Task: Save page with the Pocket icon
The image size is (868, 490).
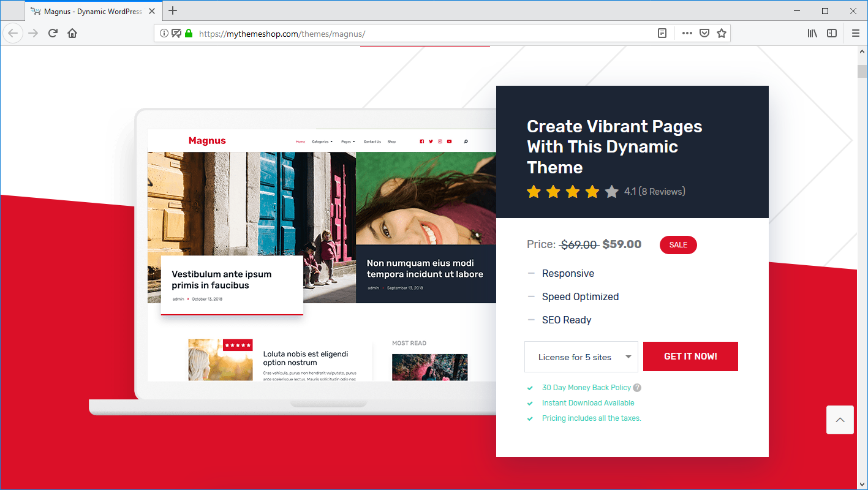Action: (x=704, y=34)
